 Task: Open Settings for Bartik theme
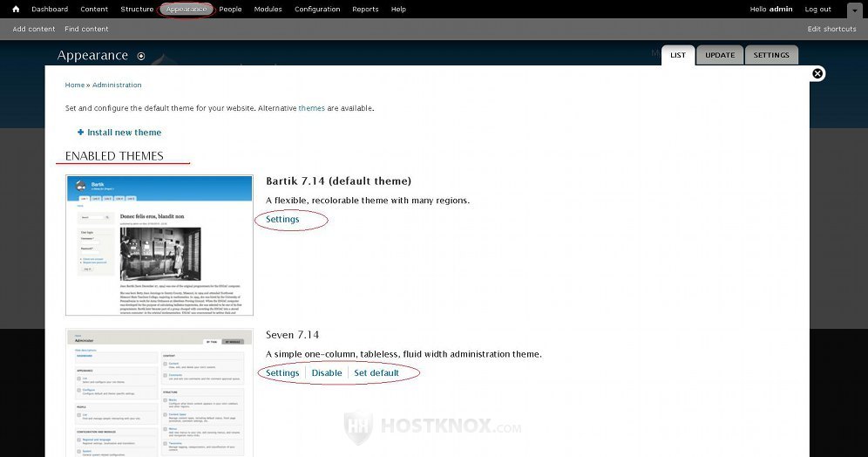(x=282, y=220)
